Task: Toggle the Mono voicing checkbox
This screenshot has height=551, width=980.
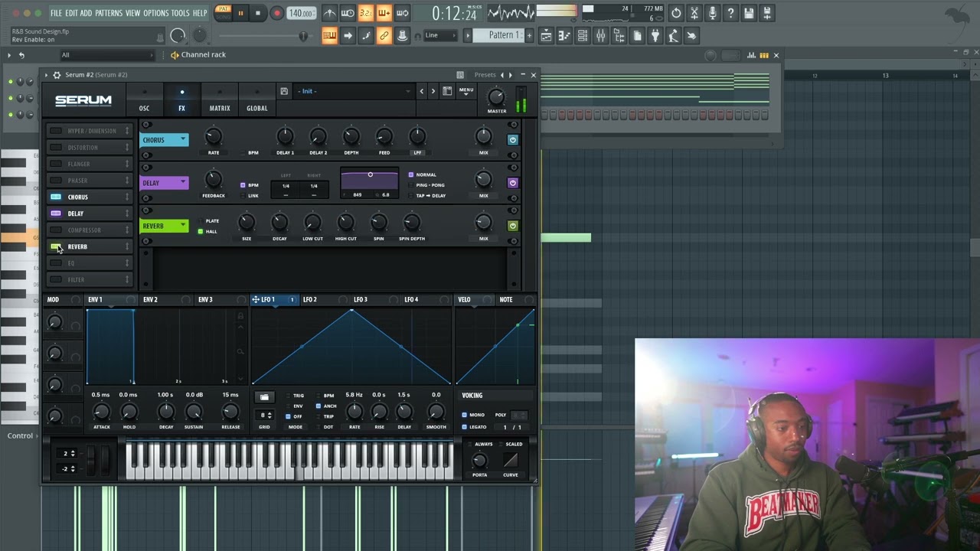Action: (464, 415)
